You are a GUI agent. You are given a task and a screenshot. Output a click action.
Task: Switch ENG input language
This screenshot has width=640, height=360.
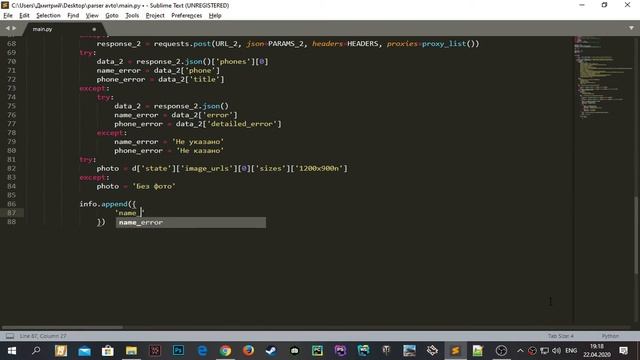571,351
